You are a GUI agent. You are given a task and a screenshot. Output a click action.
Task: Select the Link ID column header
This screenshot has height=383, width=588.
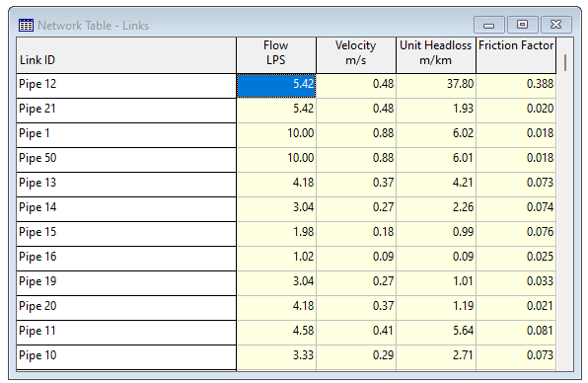[x=126, y=55]
